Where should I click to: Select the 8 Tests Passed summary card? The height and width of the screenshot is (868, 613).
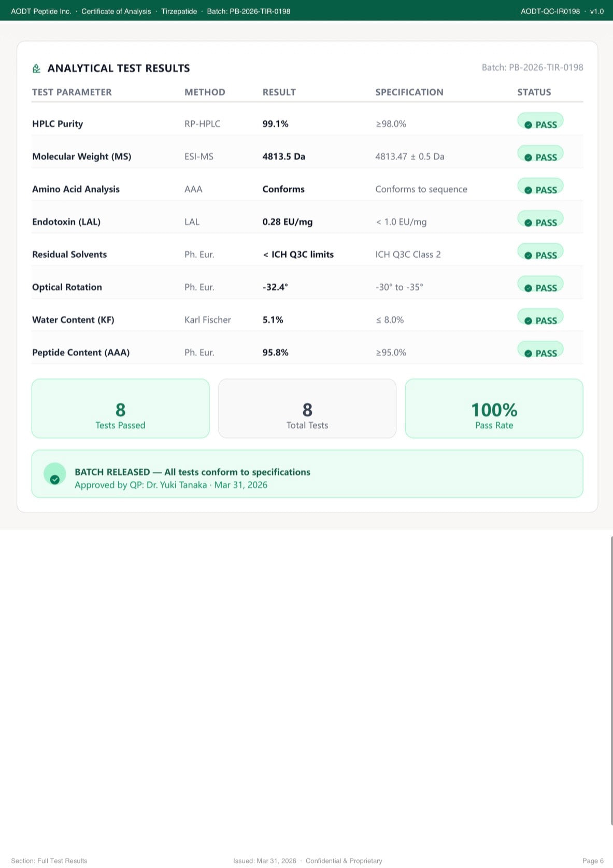[x=121, y=409]
